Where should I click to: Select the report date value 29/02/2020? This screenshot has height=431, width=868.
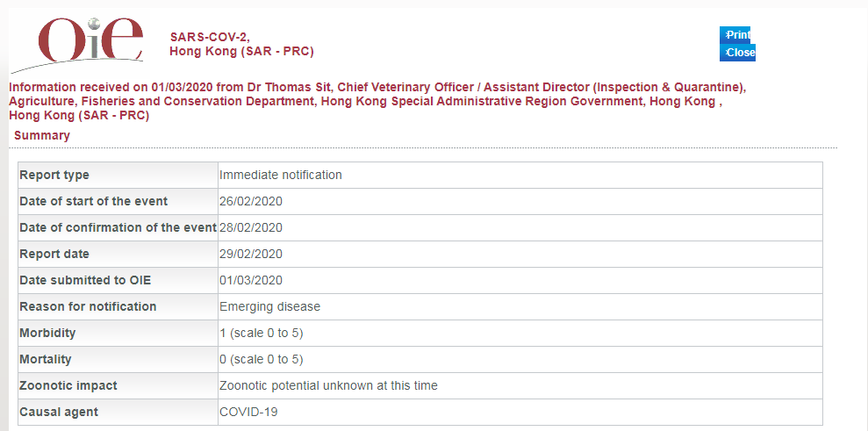(x=251, y=254)
